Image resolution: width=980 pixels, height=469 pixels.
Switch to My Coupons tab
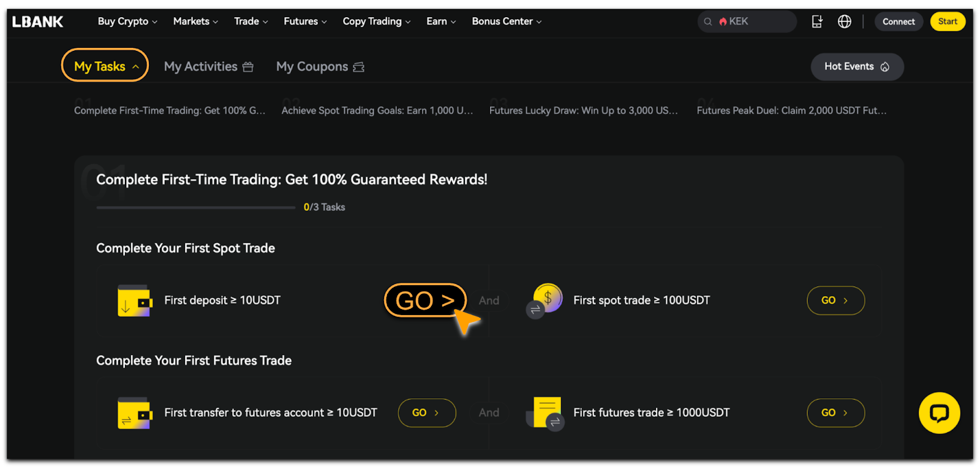320,66
